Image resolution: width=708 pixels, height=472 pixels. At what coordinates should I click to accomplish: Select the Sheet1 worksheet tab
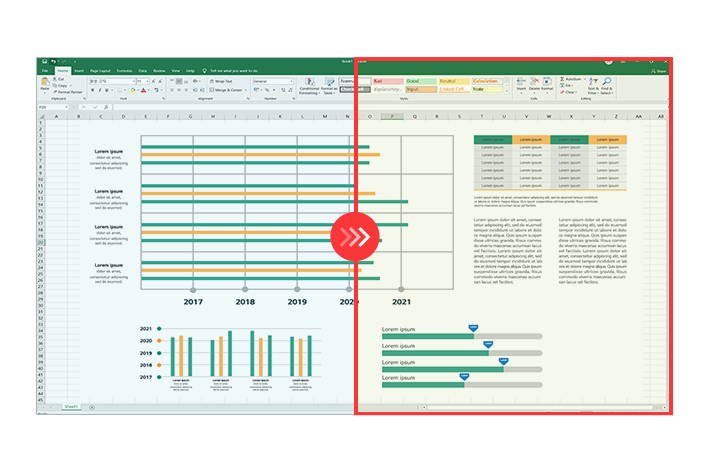[71, 407]
